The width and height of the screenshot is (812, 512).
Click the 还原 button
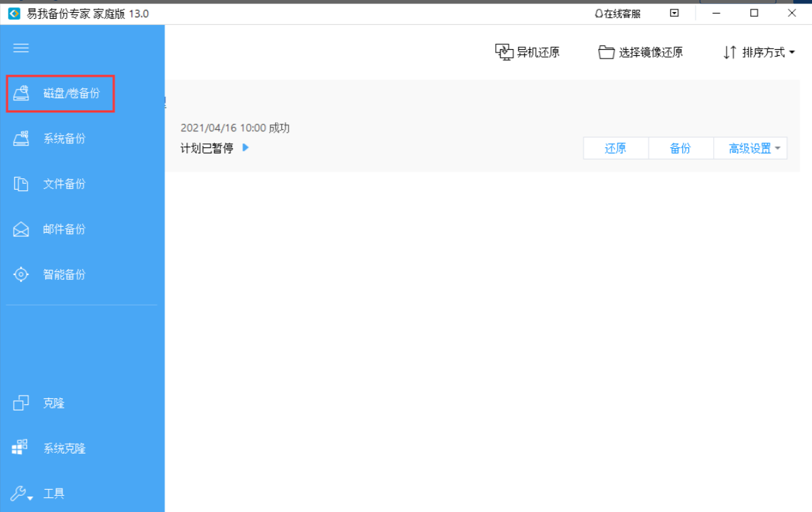click(616, 149)
